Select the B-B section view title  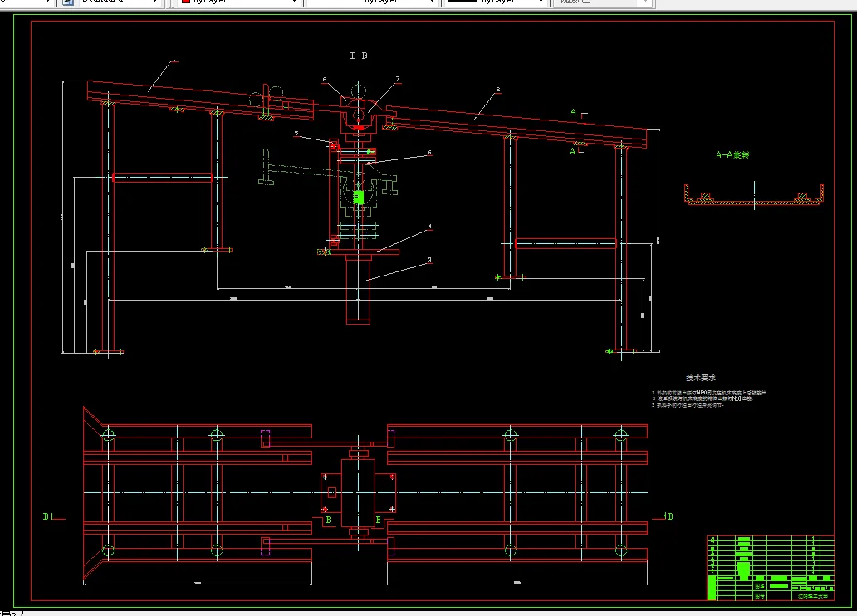(x=359, y=56)
